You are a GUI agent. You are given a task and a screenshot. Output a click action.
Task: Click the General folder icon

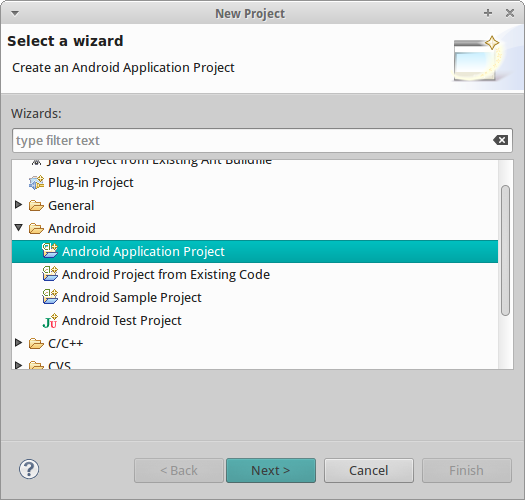[36, 206]
